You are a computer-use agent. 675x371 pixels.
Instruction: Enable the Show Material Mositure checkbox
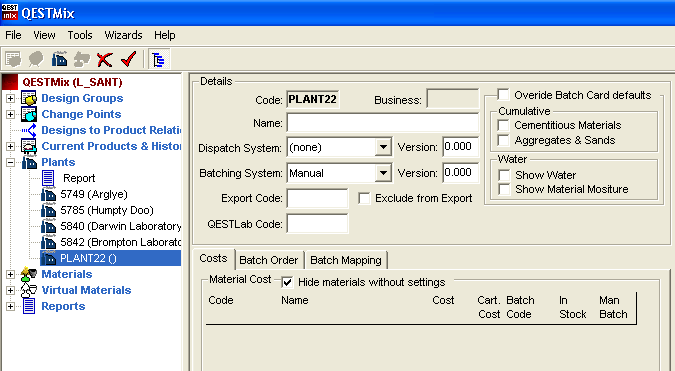coord(504,189)
